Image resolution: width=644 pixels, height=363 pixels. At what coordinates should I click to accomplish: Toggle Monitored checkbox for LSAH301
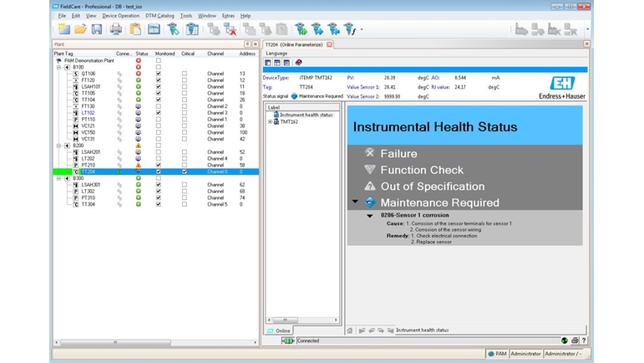(158, 185)
